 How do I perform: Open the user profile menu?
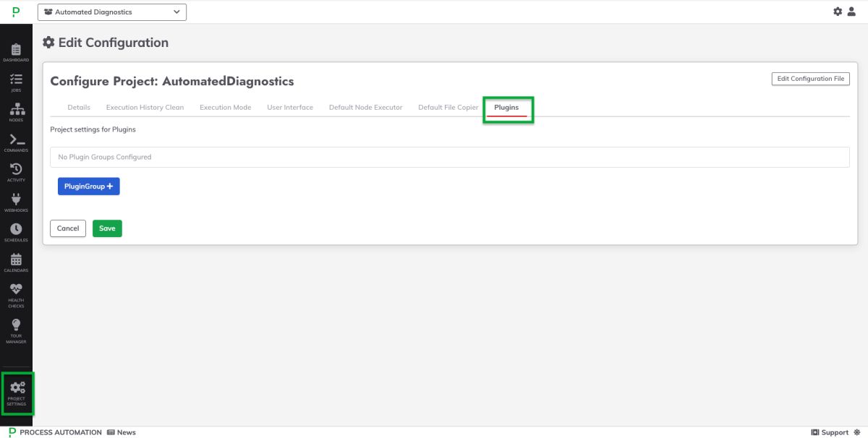[x=851, y=12]
